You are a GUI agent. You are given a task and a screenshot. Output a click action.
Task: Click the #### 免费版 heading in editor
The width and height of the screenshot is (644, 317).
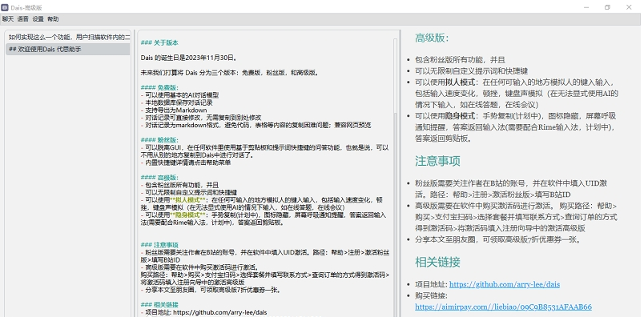pyautogui.click(x=159, y=87)
